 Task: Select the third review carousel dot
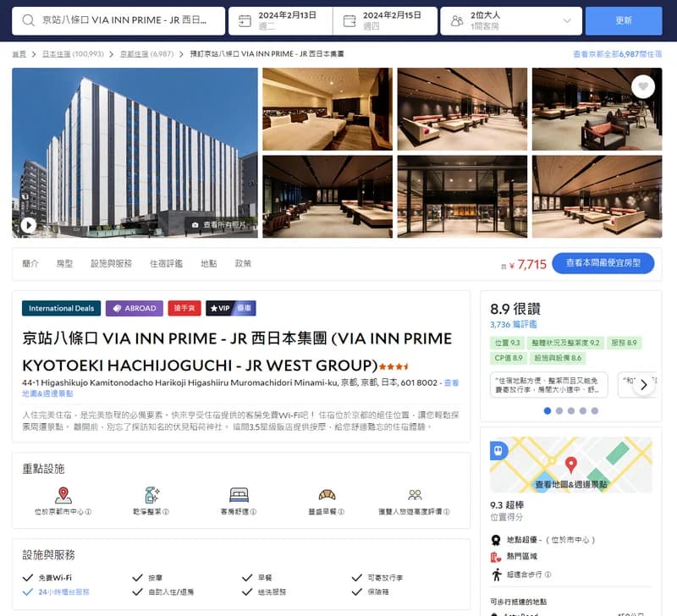point(571,411)
